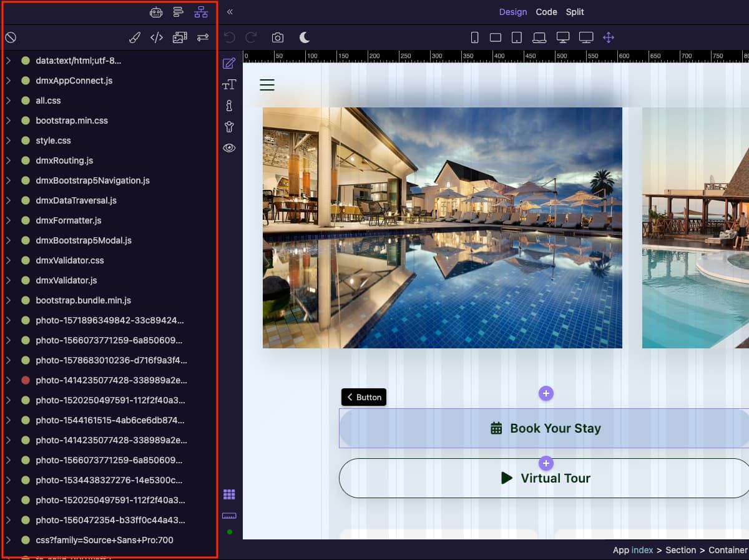
Task: Click the ruler icon in side toolbar
Action: [x=229, y=516]
